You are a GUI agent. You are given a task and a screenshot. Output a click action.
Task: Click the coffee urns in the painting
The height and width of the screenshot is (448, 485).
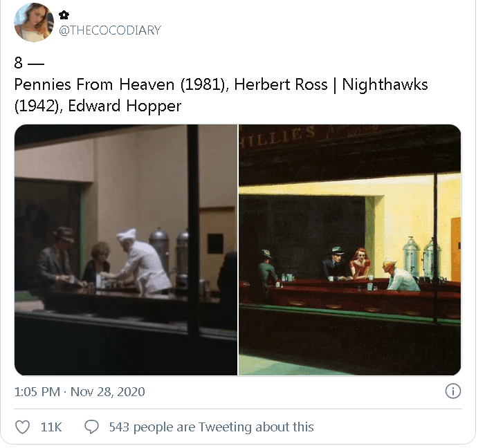[x=422, y=258]
